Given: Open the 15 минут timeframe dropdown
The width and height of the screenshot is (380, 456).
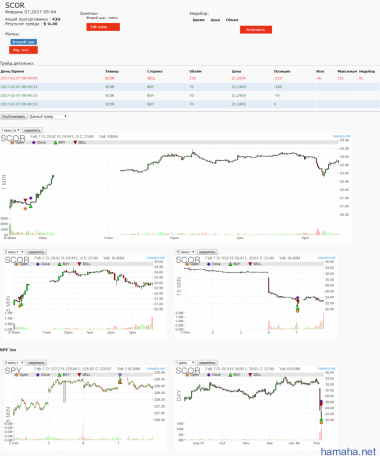Looking at the screenshot, I should tap(185, 252).
